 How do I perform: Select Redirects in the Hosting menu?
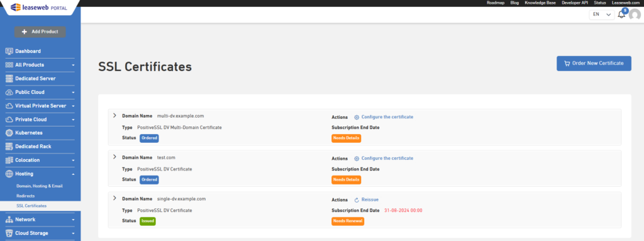25,196
